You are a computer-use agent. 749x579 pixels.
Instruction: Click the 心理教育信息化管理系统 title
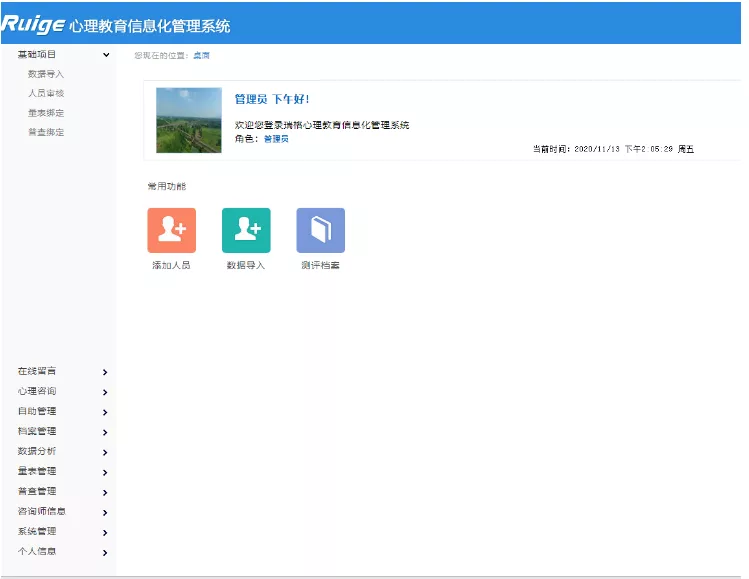[x=150, y=26]
